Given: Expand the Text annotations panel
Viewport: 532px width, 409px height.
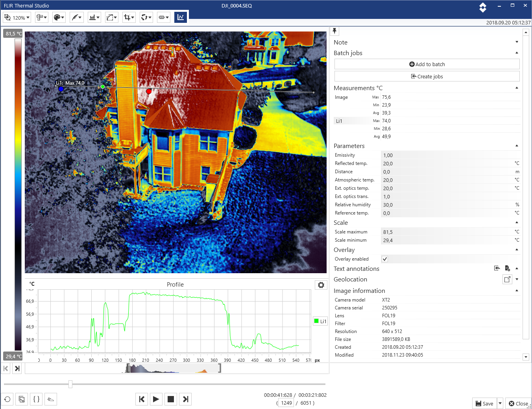Looking at the screenshot, I should [517, 268].
